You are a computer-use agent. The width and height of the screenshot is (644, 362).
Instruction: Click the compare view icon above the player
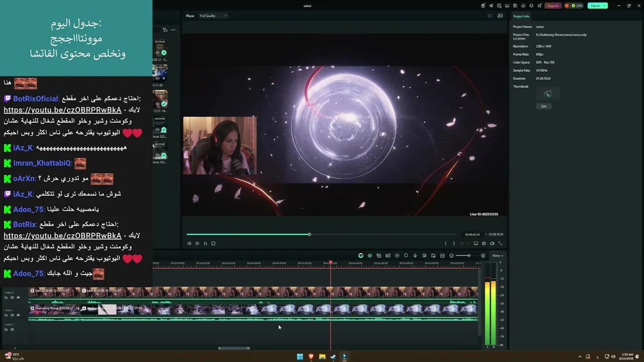coord(490,16)
